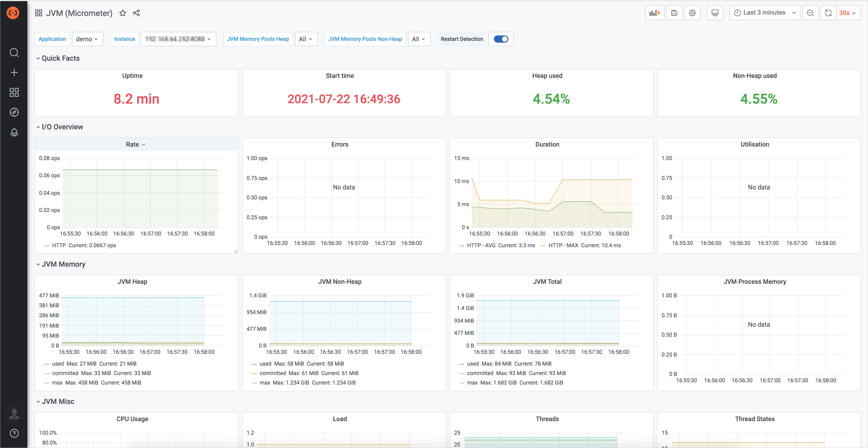Open the search icon in sidebar
The image size is (868, 448).
point(14,53)
